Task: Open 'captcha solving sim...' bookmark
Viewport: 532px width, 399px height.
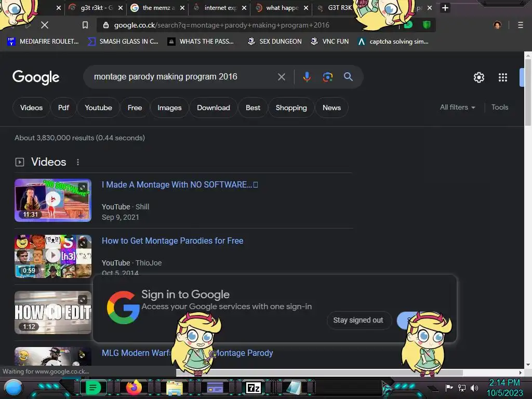Action: pos(393,42)
